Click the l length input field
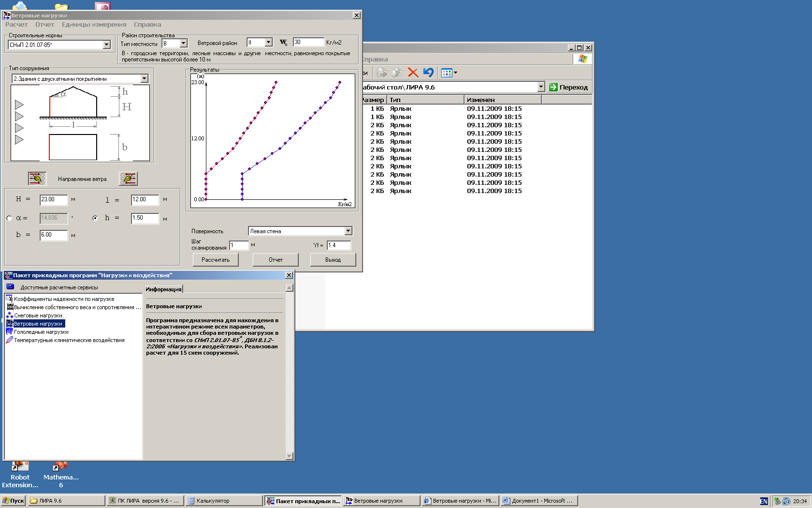Image resolution: width=812 pixels, height=508 pixels. (x=145, y=199)
